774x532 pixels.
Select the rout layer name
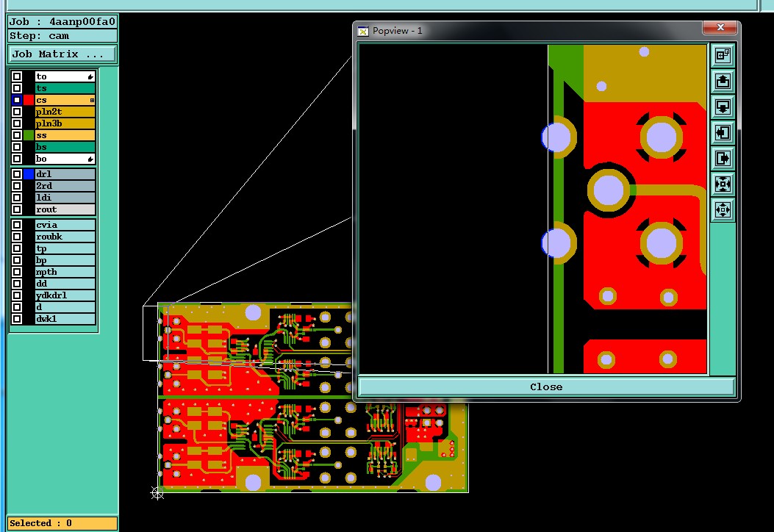tap(65, 209)
